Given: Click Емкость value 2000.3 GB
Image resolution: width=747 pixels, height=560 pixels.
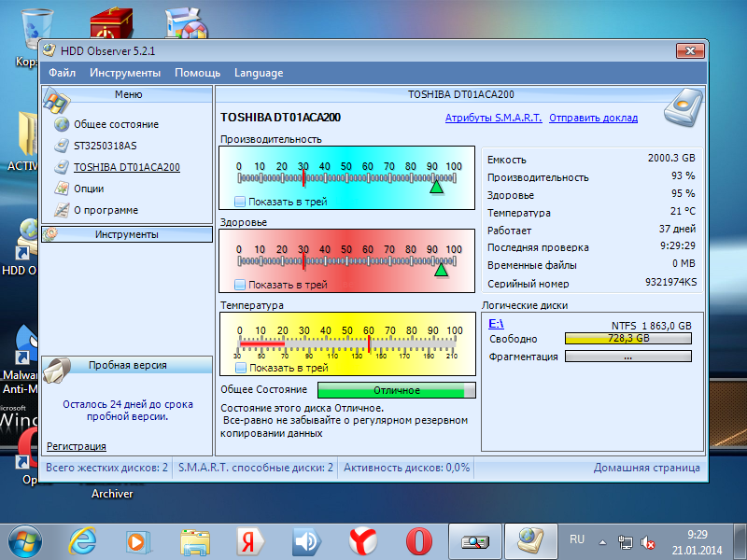Looking at the screenshot, I should (x=671, y=158).
